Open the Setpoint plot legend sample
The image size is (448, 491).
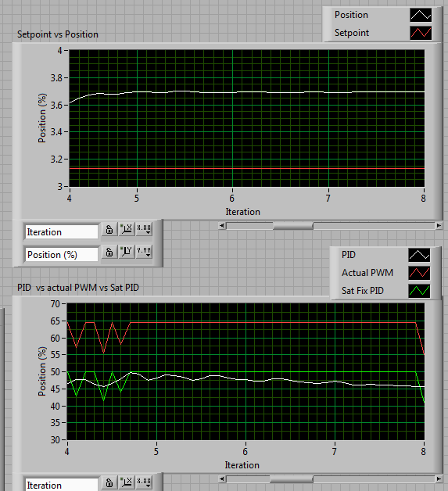(421, 33)
